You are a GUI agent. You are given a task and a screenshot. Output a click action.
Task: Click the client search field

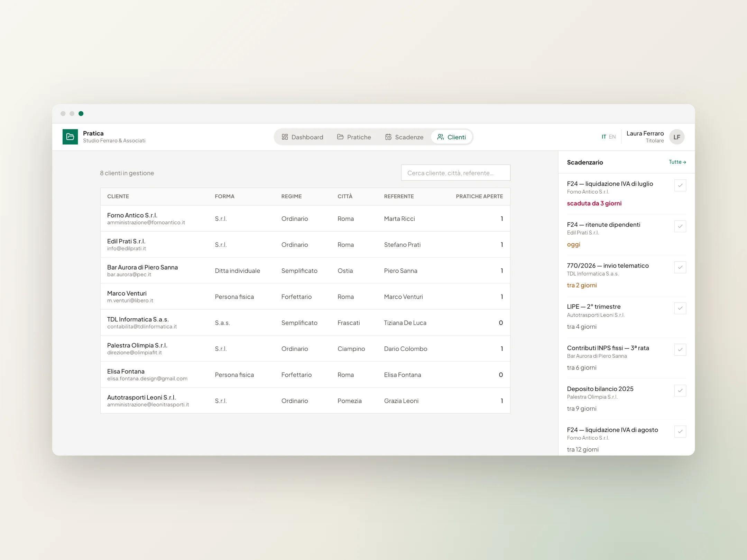[455, 173]
